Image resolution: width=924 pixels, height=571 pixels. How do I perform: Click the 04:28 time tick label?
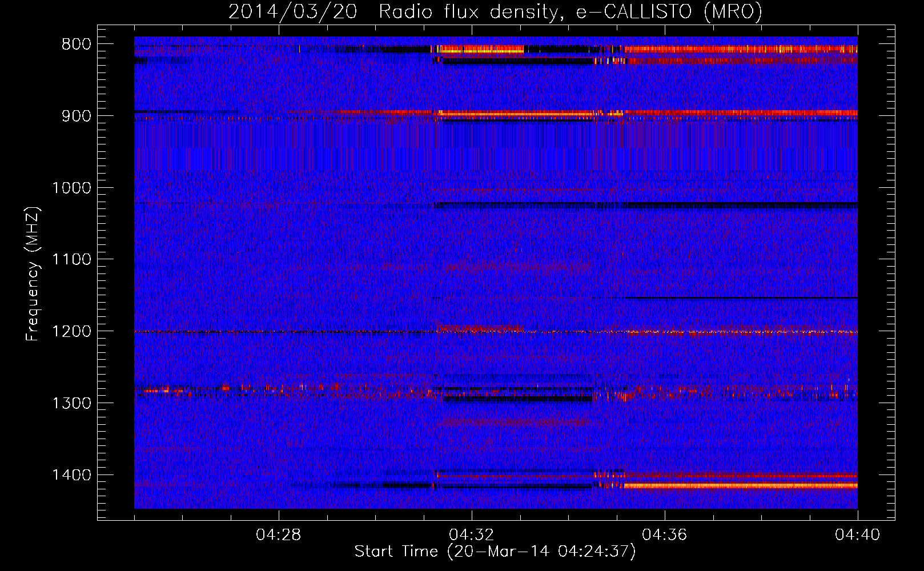pos(279,535)
